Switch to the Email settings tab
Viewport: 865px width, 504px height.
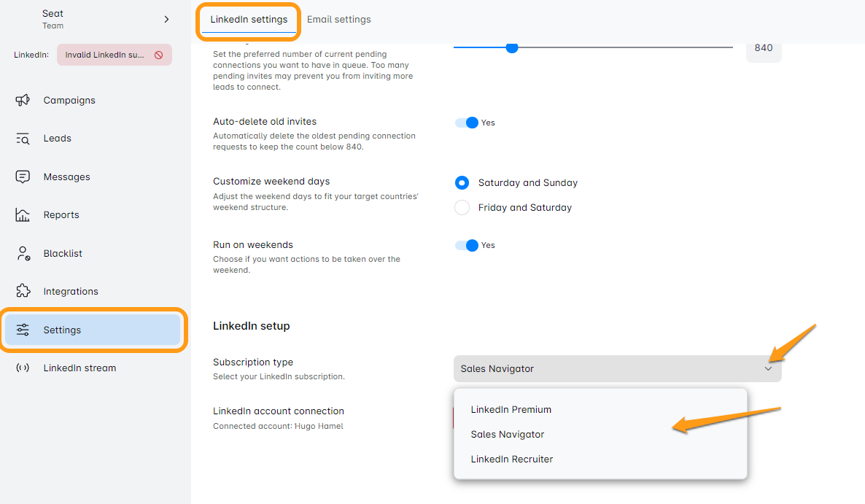coord(338,20)
